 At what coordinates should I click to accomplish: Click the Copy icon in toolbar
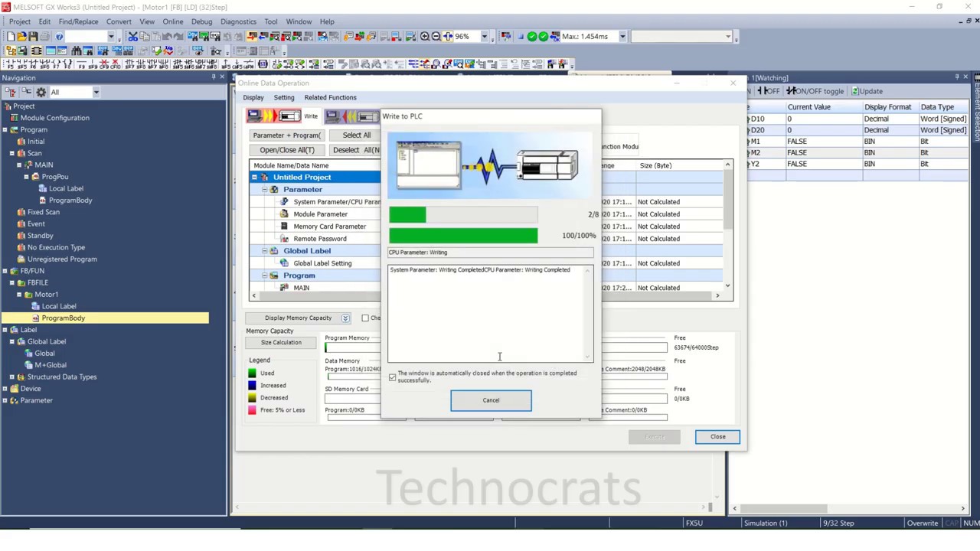[x=145, y=36]
